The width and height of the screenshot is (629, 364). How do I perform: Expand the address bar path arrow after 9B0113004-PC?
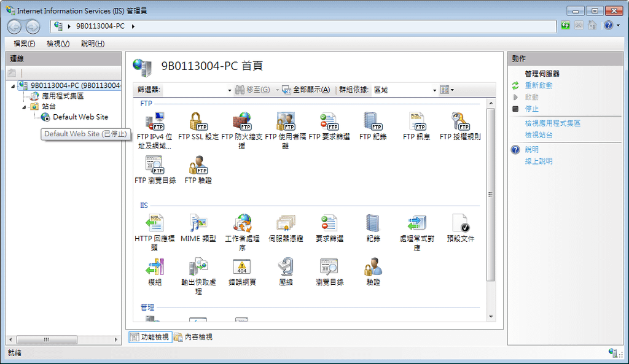pos(133,26)
